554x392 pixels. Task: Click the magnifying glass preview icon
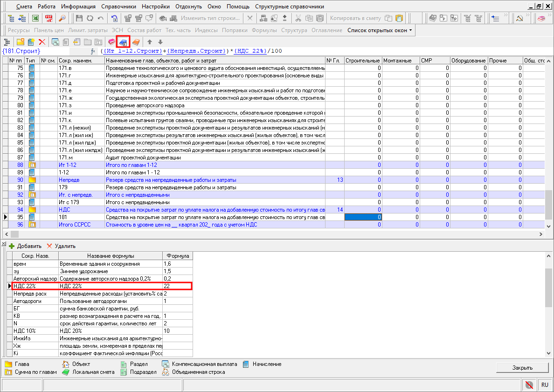click(x=62, y=18)
